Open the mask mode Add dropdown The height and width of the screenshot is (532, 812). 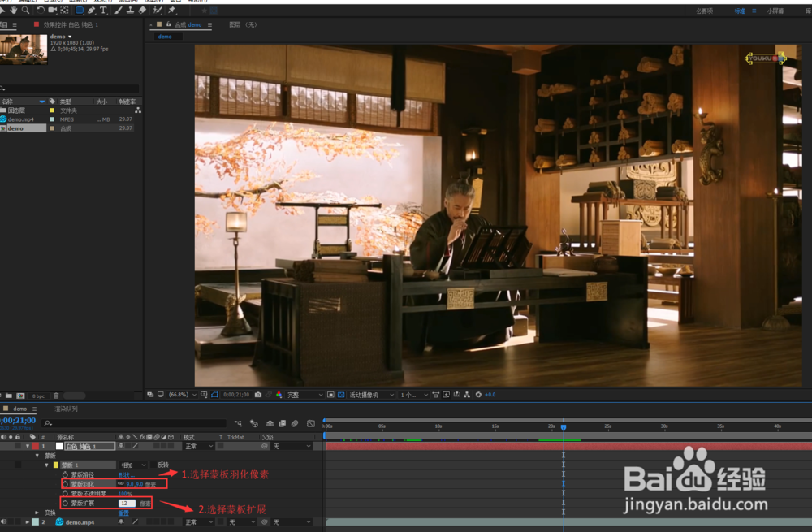point(134,465)
